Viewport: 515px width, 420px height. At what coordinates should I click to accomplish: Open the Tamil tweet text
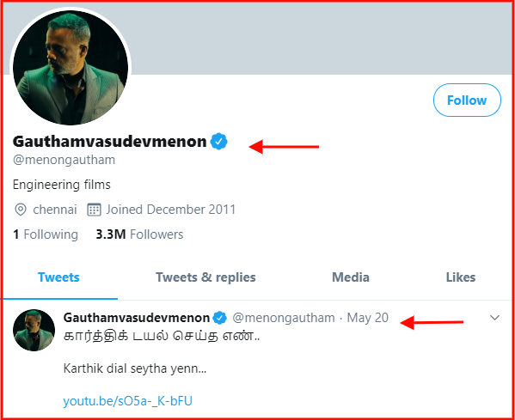click(162, 336)
